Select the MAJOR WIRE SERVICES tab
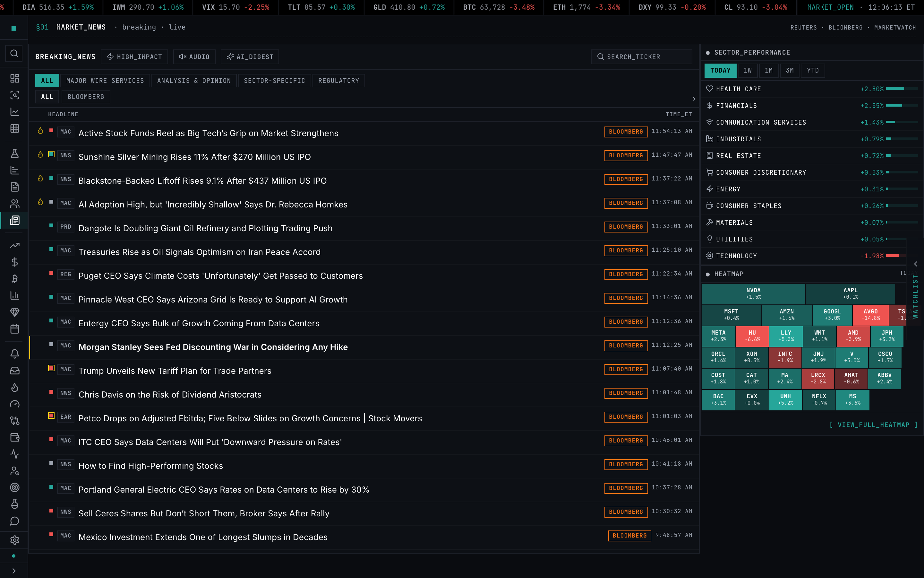The image size is (924, 578). coord(105,81)
